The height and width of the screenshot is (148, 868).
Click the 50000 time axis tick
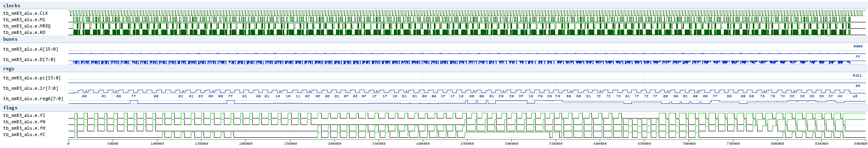click(113, 144)
